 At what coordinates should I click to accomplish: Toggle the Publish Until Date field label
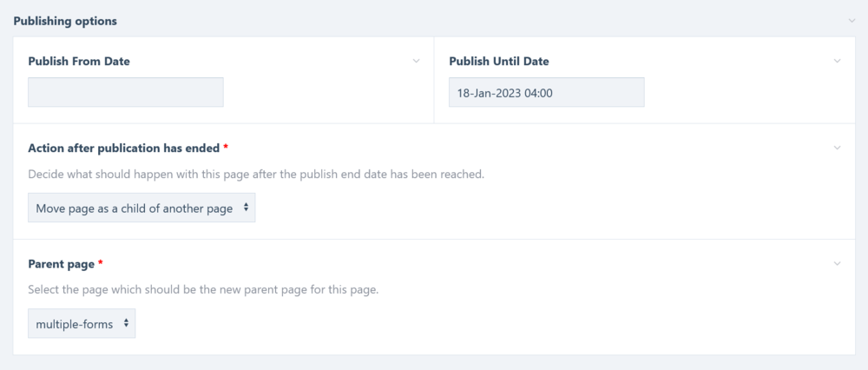[x=498, y=62]
